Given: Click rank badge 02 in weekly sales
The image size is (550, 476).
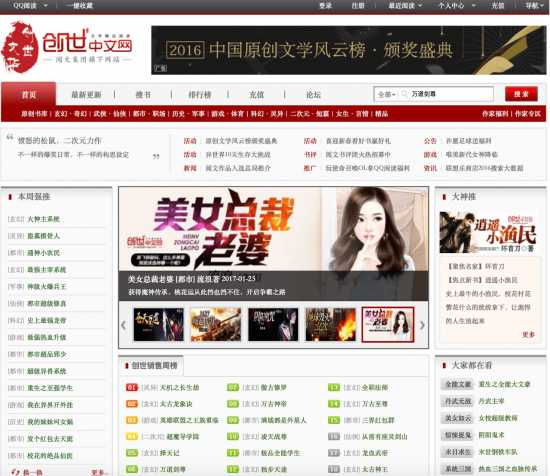Looking at the screenshot, I should [x=132, y=404].
